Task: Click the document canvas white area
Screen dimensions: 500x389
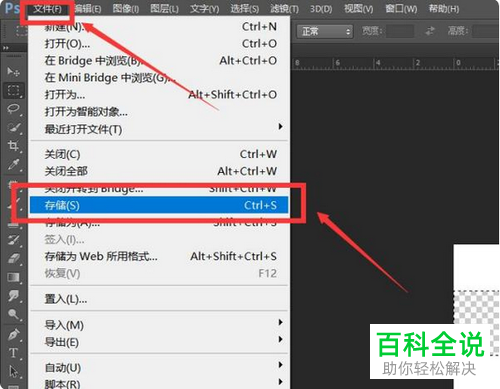Action: [x=476, y=266]
